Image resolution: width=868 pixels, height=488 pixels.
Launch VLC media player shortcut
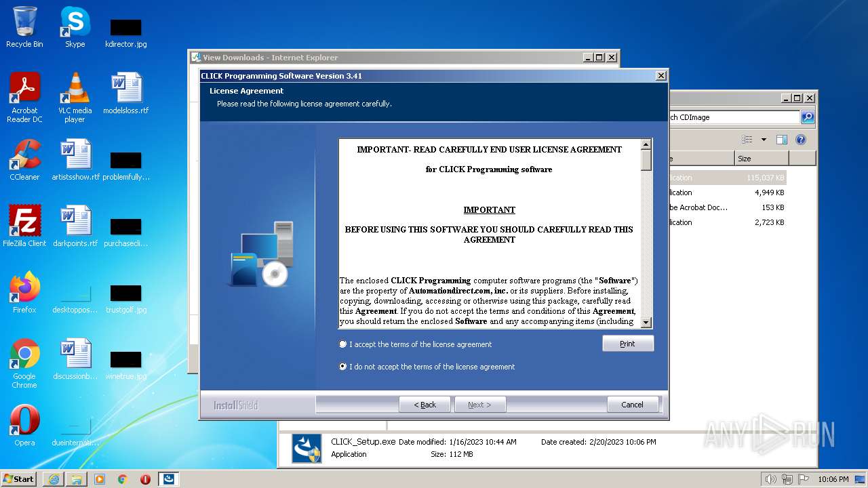point(75,98)
